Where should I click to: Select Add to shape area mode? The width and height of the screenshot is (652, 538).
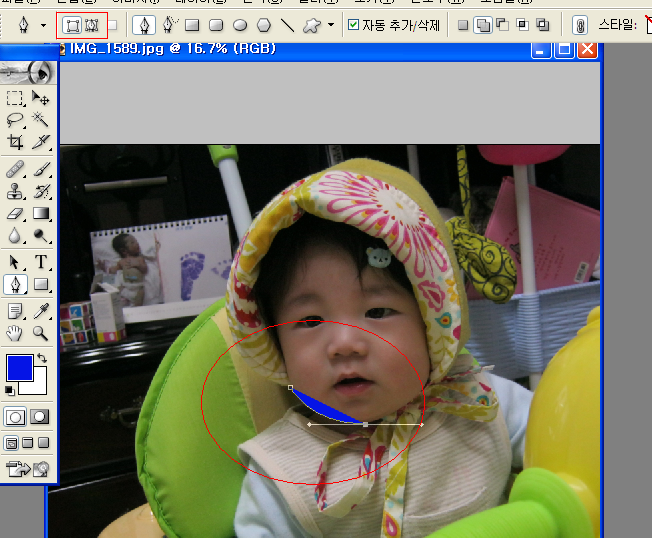point(483,25)
